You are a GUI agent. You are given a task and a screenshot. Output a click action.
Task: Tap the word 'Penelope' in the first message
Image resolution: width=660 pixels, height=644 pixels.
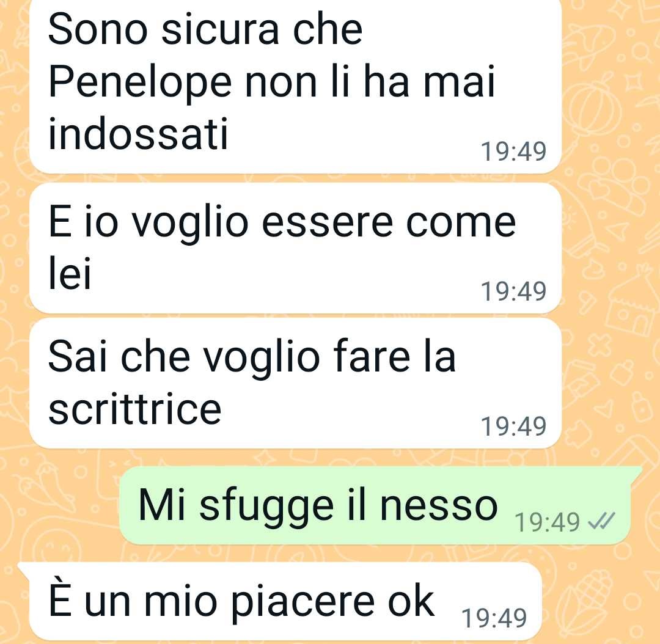[x=140, y=83]
